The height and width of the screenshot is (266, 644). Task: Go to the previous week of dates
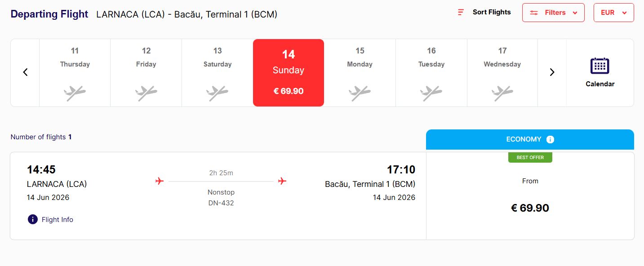25,72
